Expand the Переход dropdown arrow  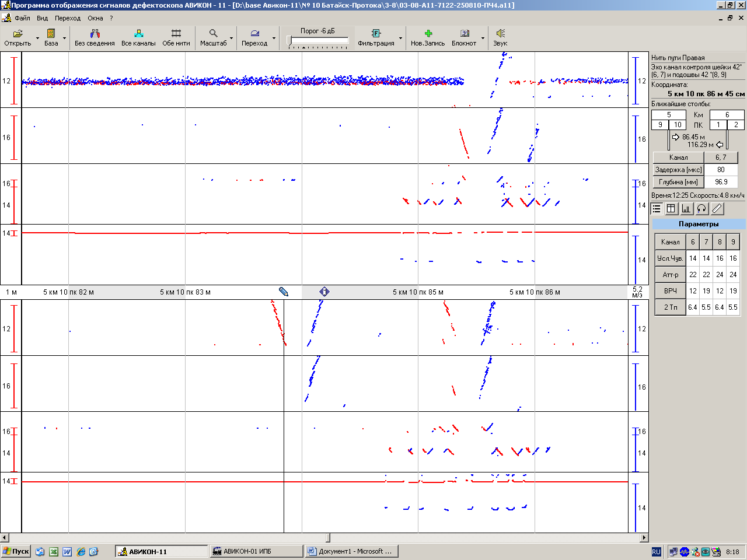pos(274,38)
